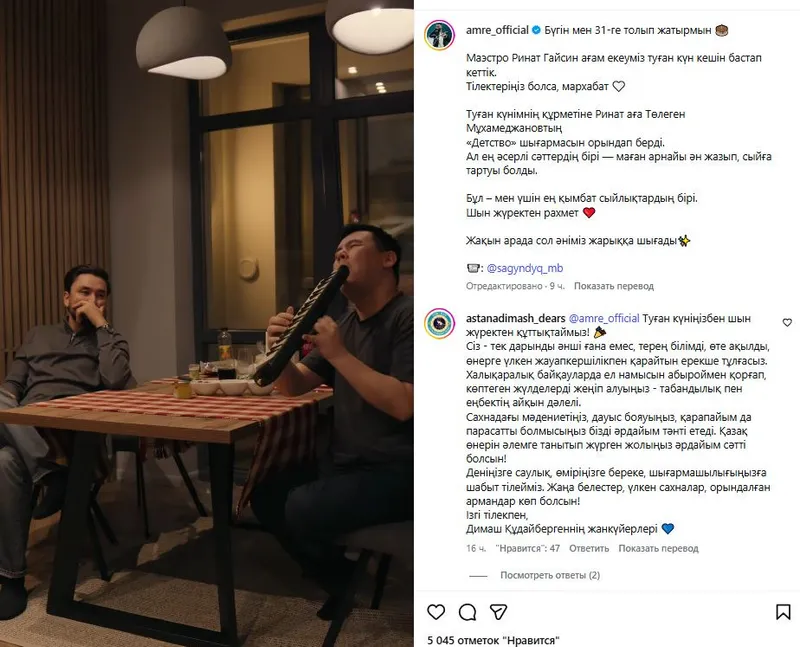This screenshot has height=647, width=800.
Task: Like the astanadimash_dears comment heart
Action: 787,322
